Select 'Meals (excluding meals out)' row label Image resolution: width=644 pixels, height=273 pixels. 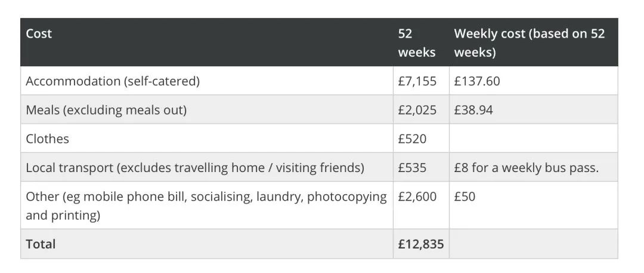pyautogui.click(x=106, y=110)
